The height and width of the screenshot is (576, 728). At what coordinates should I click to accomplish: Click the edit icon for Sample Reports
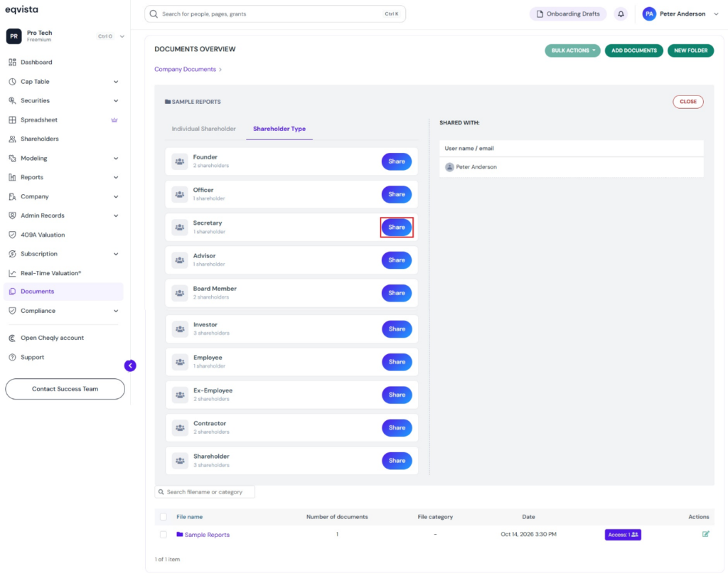tap(705, 534)
